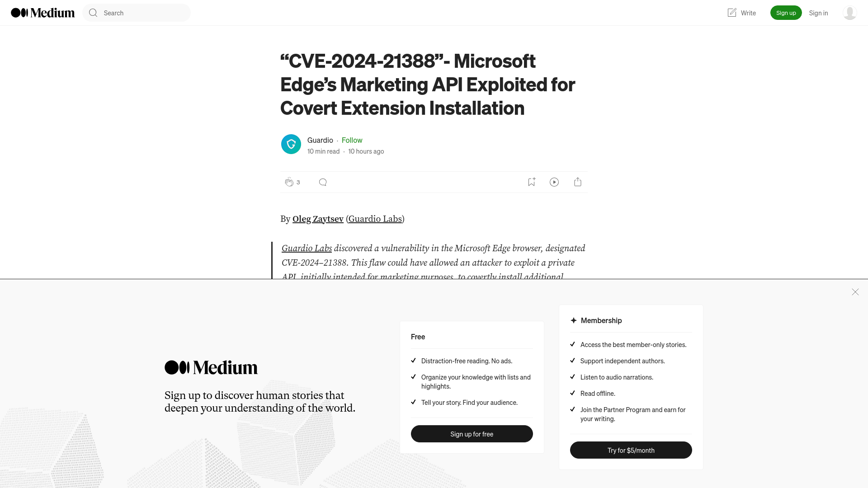This screenshot has height=488, width=868.
Task: Open the sign-in dropdown menu
Action: click(x=849, y=13)
